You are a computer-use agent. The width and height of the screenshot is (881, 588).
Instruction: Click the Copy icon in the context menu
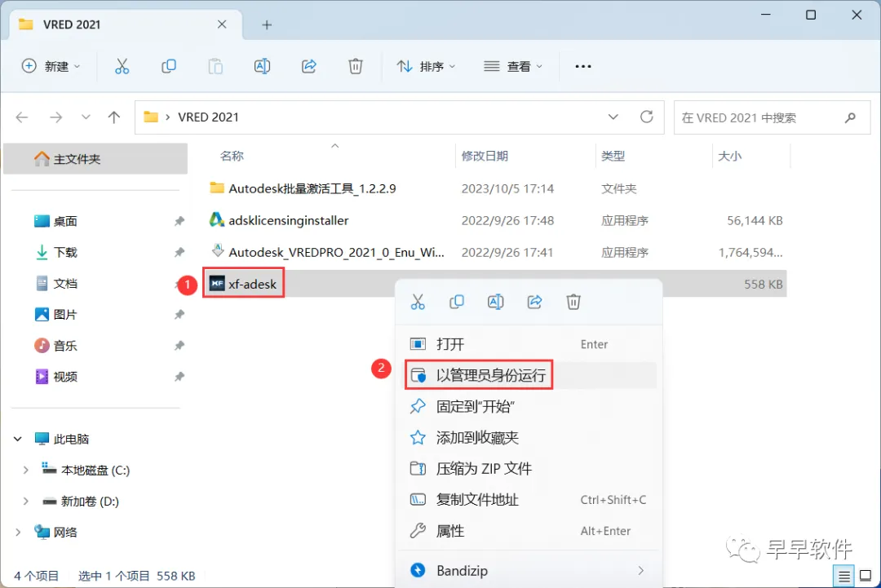[456, 302]
